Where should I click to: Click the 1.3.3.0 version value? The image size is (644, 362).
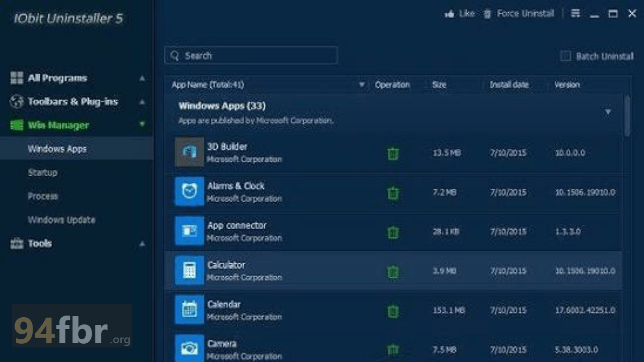(x=568, y=232)
